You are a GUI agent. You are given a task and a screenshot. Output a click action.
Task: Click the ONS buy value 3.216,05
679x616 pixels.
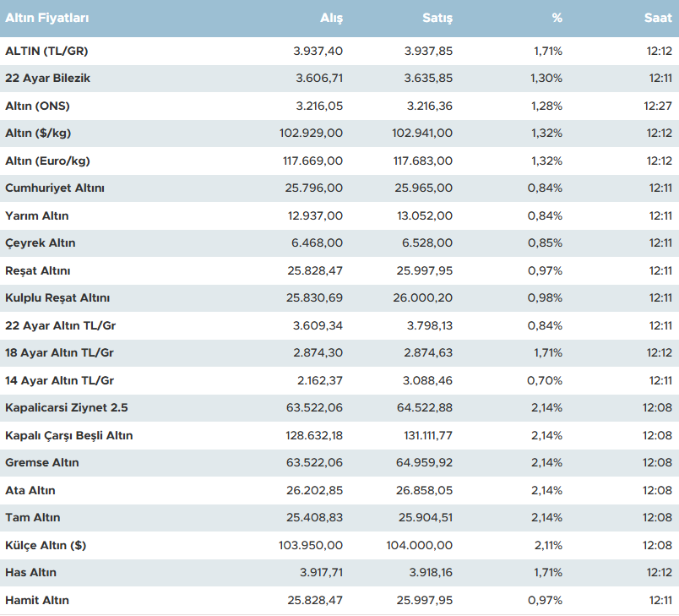[319, 106]
